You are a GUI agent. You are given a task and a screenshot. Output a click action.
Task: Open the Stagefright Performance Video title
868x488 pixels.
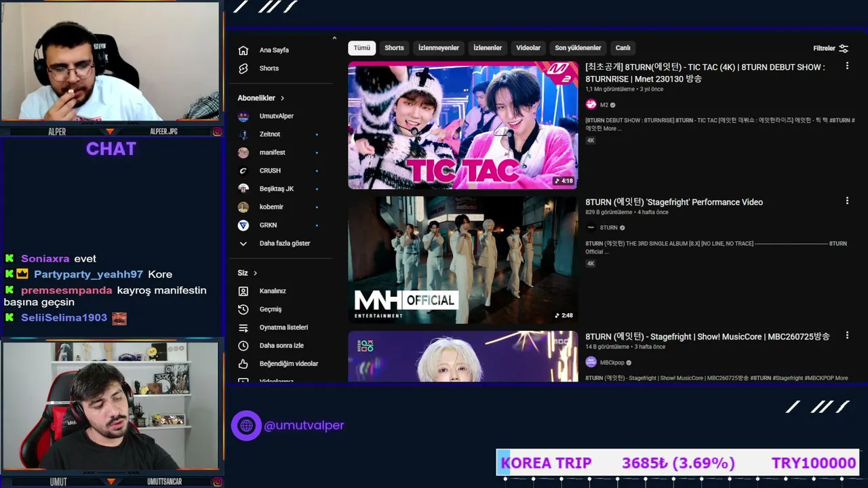click(674, 202)
